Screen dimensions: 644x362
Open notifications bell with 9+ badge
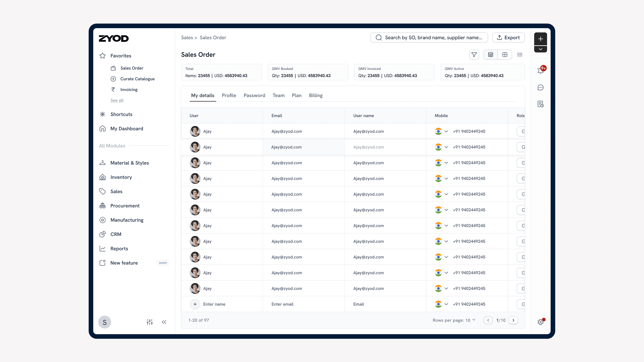[x=541, y=71]
